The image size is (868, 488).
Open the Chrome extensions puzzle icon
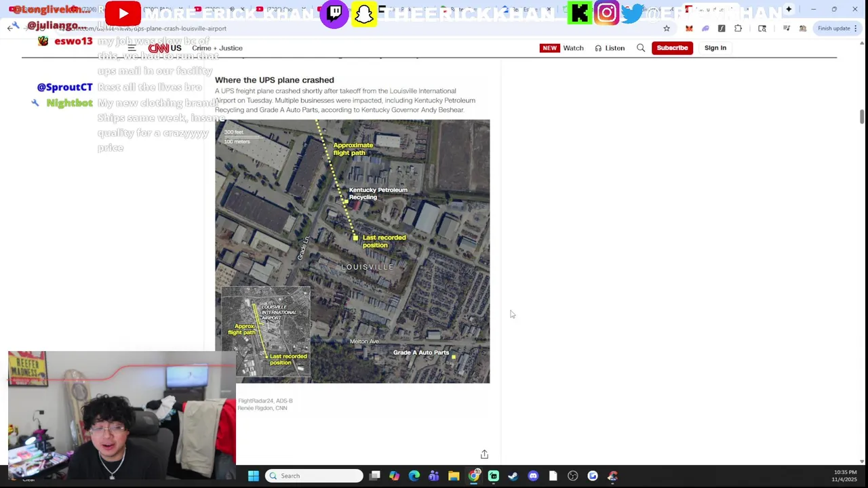tap(738, 28)
